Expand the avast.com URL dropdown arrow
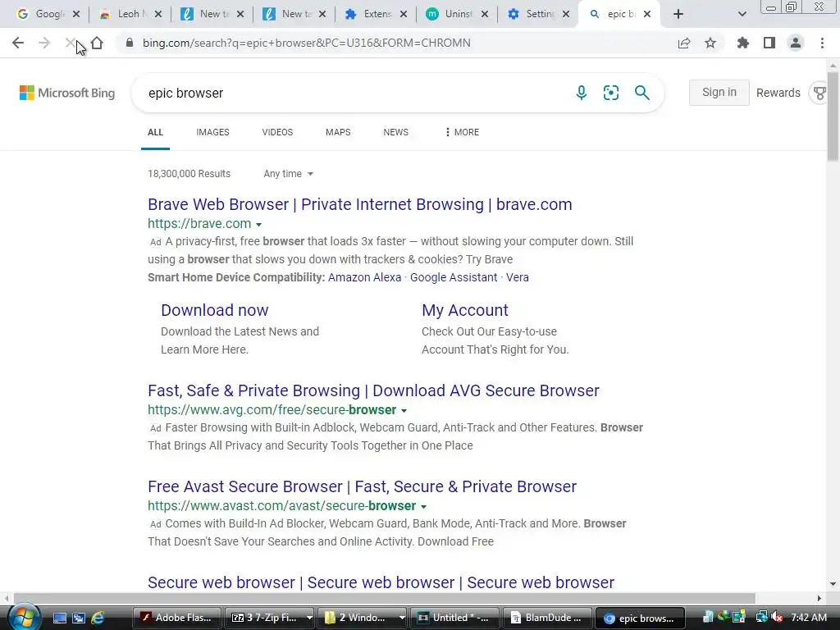Screen dimensions: 840x630 coord(423,507)
